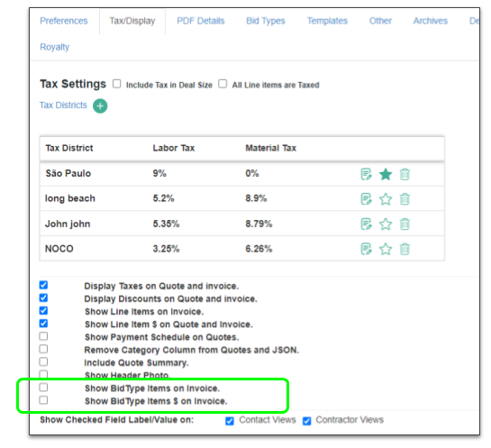491x448 pixels.
Task: Enable Show BidType Items on Invoice
Action: click(x=43, y=388)
